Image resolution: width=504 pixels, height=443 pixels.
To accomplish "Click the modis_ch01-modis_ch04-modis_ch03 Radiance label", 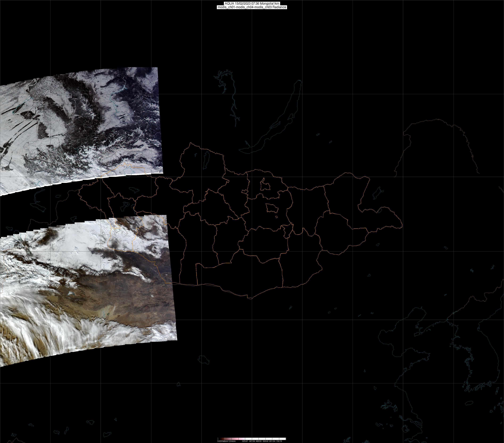I will pos(252,7).
